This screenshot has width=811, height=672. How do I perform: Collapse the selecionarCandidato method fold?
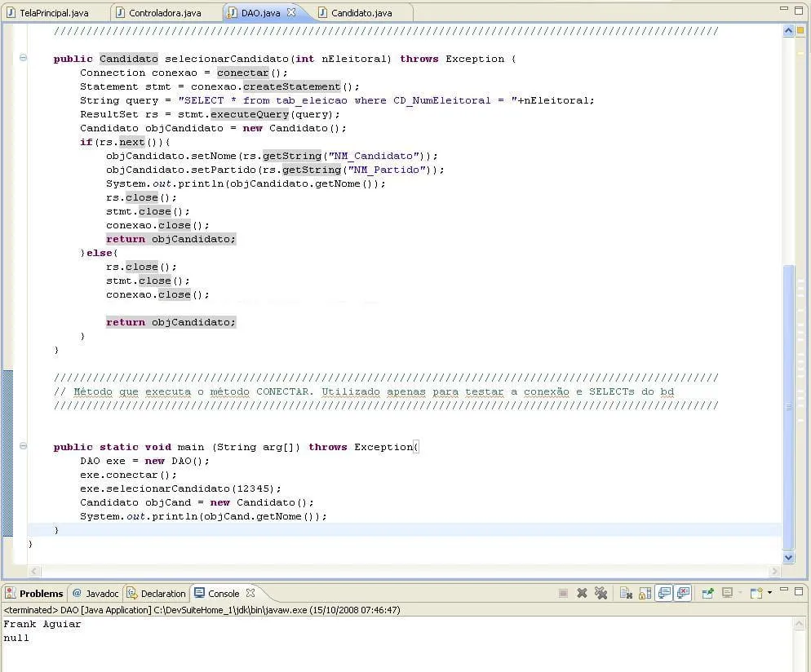[23, 59]
